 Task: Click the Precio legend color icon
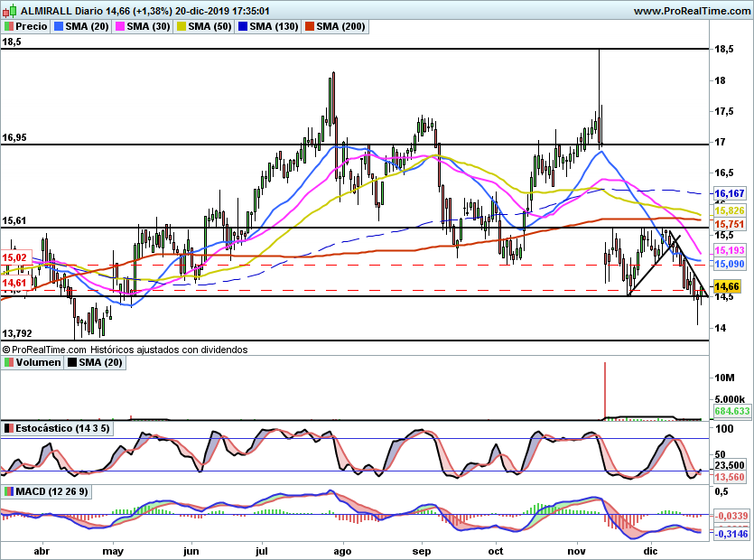coord(8,26)
